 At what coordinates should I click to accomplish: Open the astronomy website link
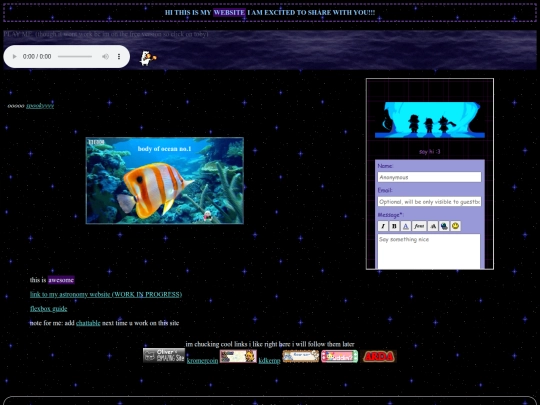(106, 294)
